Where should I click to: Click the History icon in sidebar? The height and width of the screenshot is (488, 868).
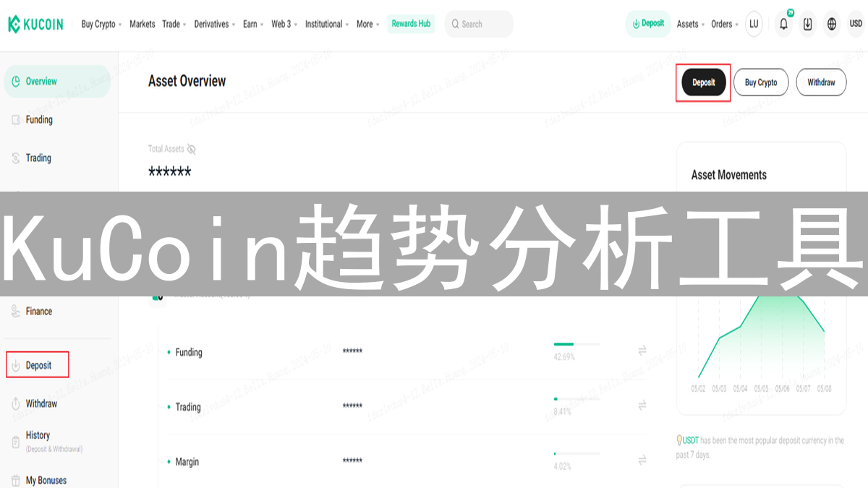[x=16, y=442]
